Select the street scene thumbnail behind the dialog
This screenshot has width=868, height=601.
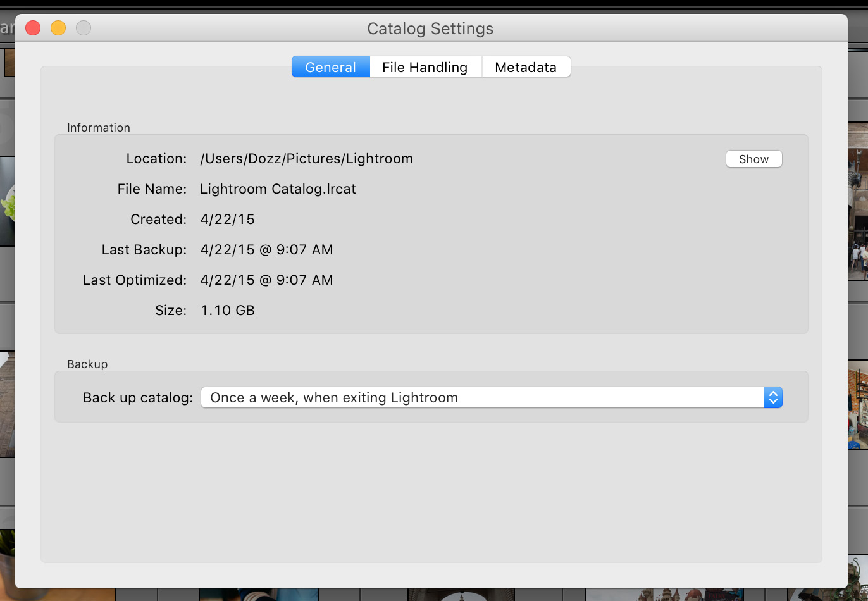click(x=858, y=202)
